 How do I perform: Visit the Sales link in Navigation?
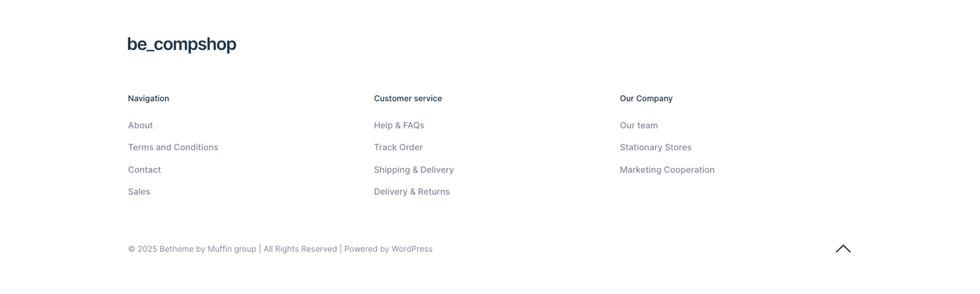click(x=139, y=192)
